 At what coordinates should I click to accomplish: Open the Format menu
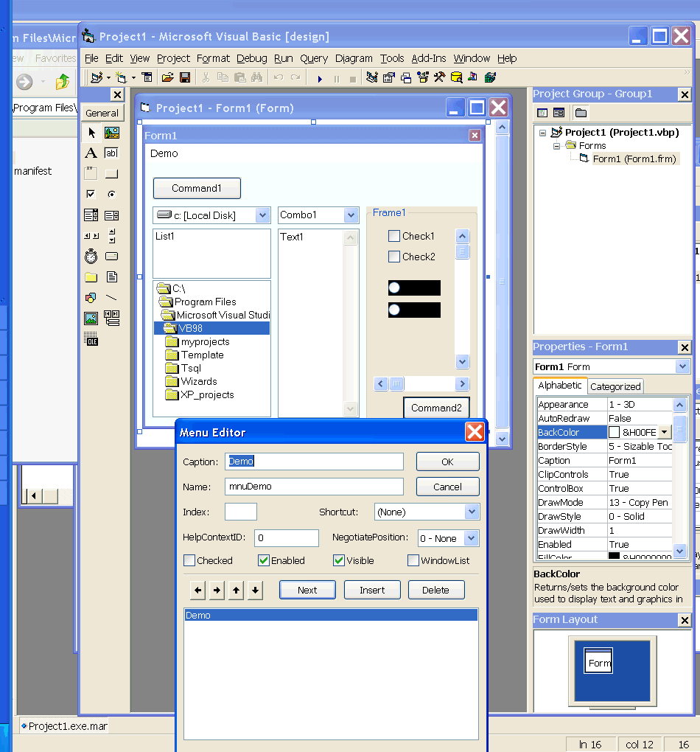pyautogui.click(x=214, y=58)
